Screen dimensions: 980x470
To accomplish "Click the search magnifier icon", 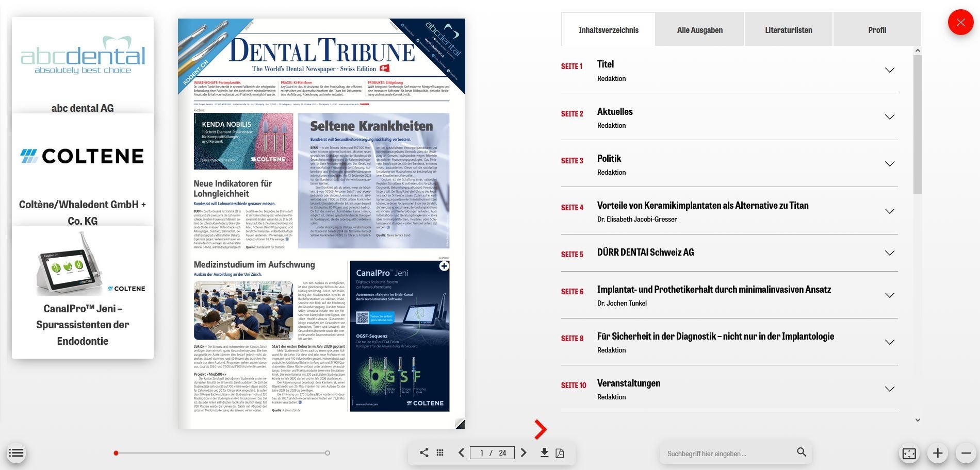I will click(x=801, y=452).
